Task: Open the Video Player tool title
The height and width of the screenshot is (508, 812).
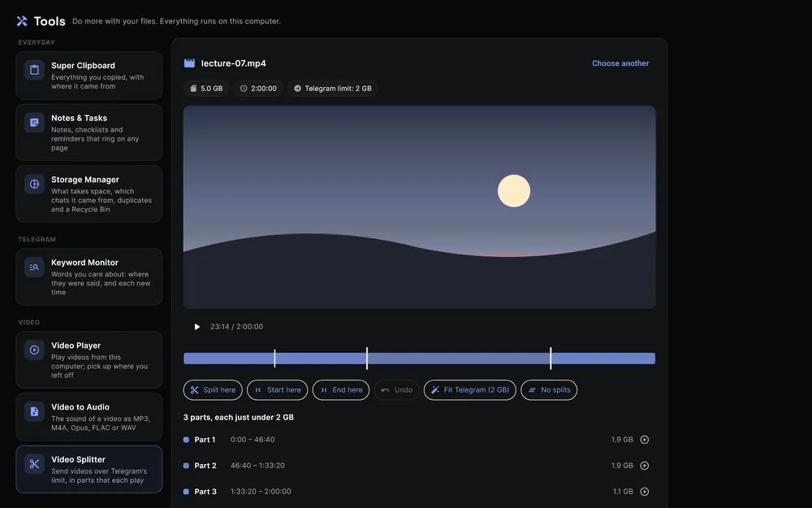Action: pos(76,345)
